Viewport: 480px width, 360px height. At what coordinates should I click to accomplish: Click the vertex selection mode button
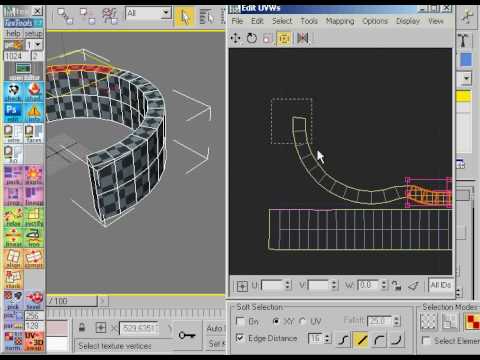428,321
